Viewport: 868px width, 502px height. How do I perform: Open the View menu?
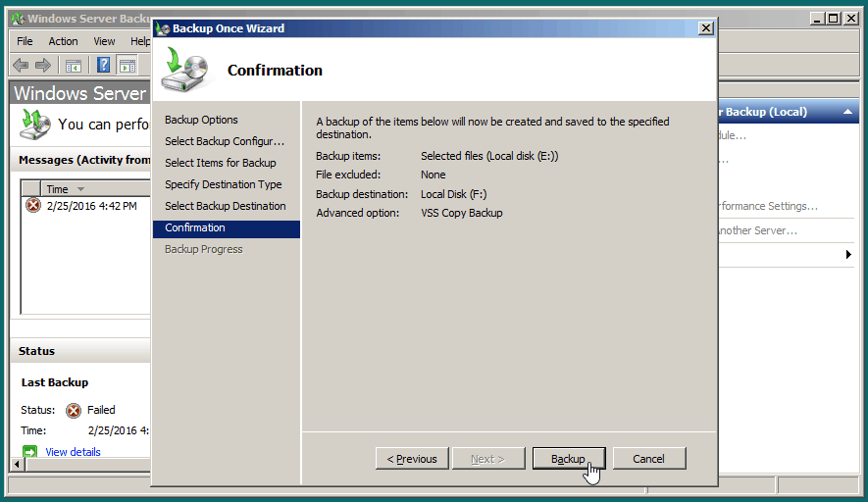point(104,41)
